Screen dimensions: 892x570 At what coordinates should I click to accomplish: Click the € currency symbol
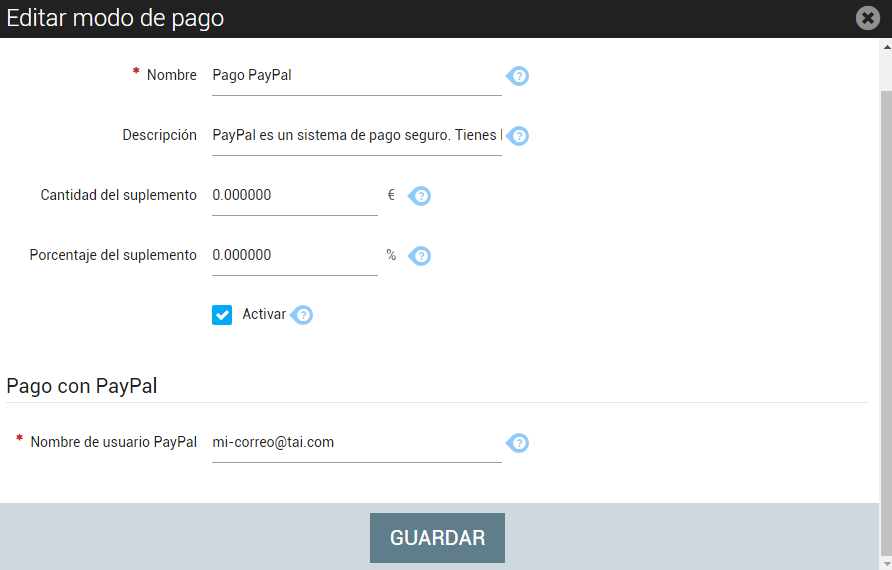(391, 195)
